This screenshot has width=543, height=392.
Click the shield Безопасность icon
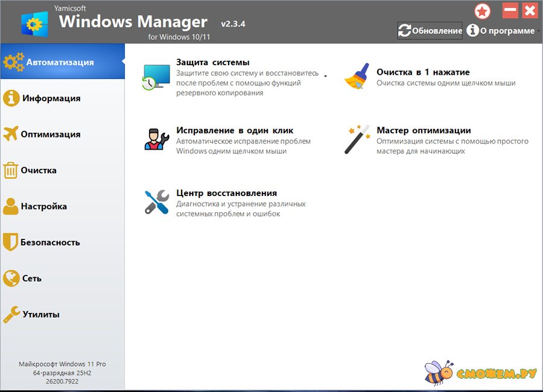click(11, 242)
